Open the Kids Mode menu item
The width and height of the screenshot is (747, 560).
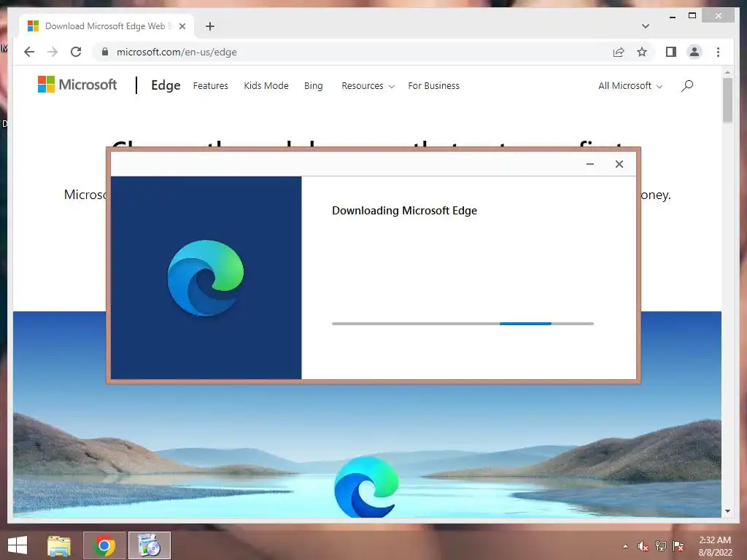click(266, 86)
